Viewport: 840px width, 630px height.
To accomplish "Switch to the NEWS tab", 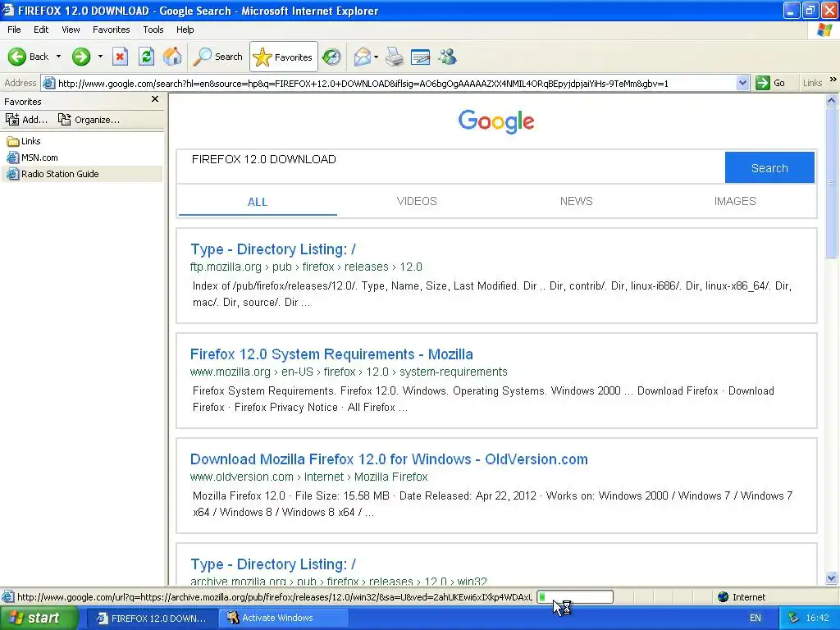I will pyautogui.click(x=577, y=202).
